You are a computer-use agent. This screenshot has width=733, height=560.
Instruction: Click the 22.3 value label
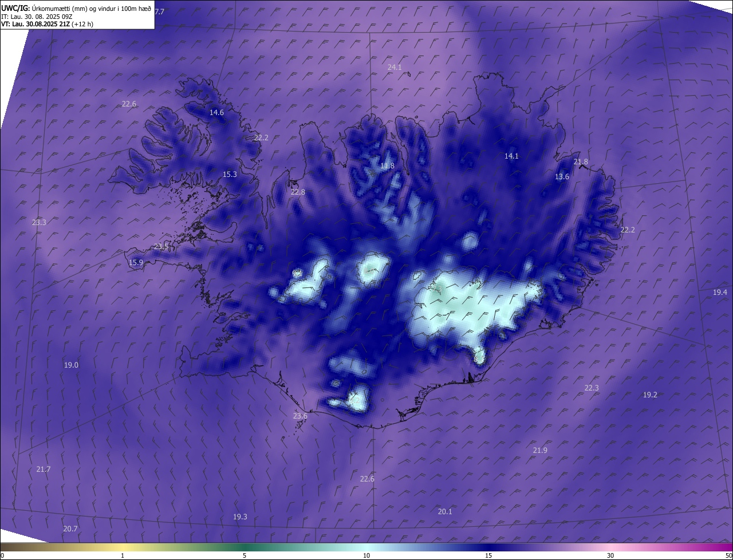coord(592,388)
